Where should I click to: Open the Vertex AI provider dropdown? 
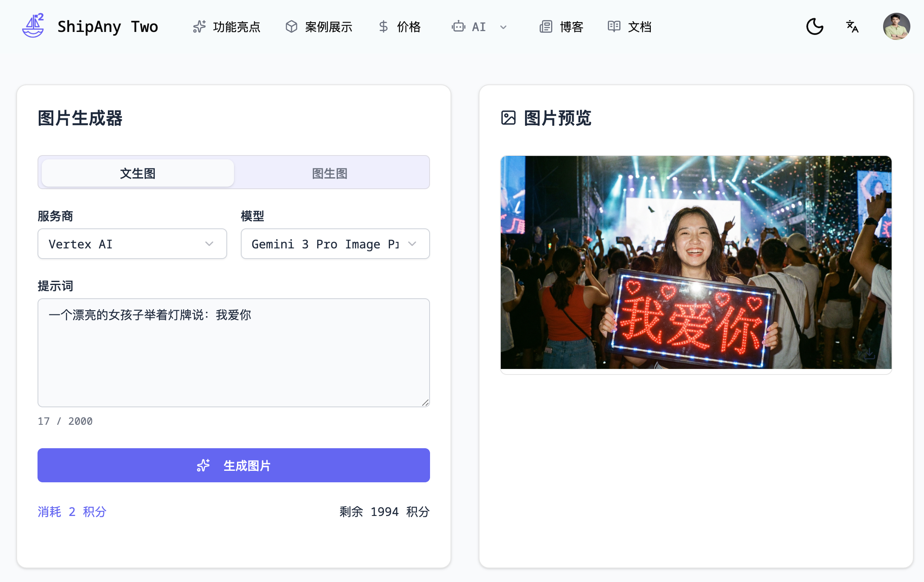point(132,244)
